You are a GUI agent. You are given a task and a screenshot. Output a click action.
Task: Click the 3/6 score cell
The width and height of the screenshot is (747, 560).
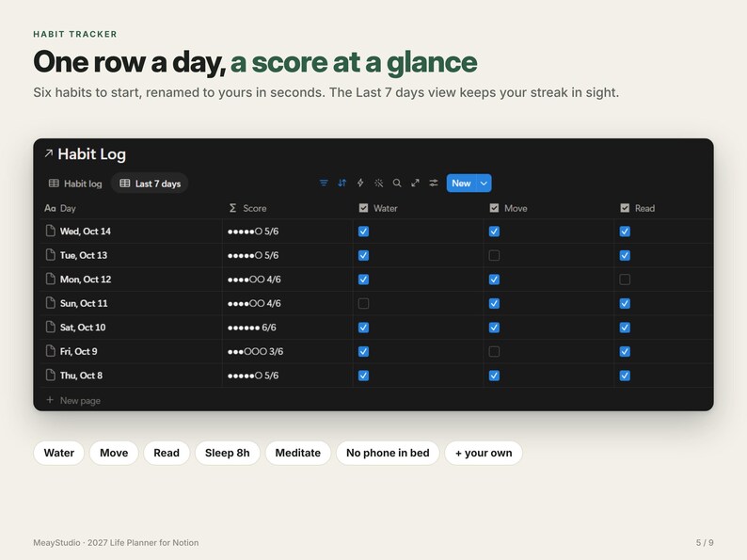287,352
